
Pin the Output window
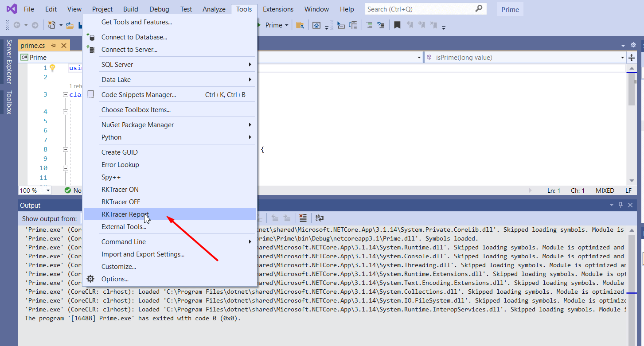620,205
